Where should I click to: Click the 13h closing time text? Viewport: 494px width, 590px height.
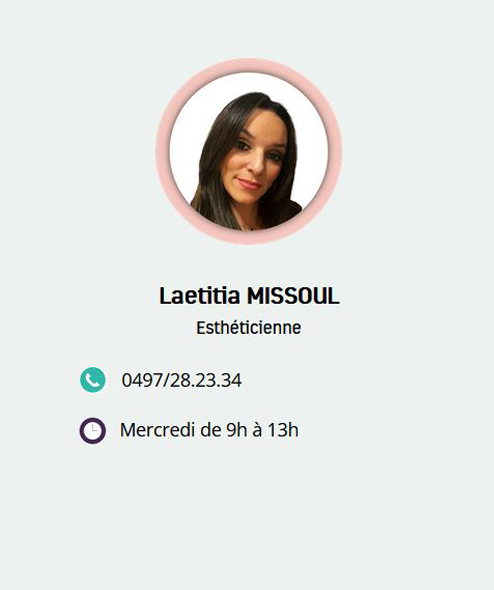283,430
